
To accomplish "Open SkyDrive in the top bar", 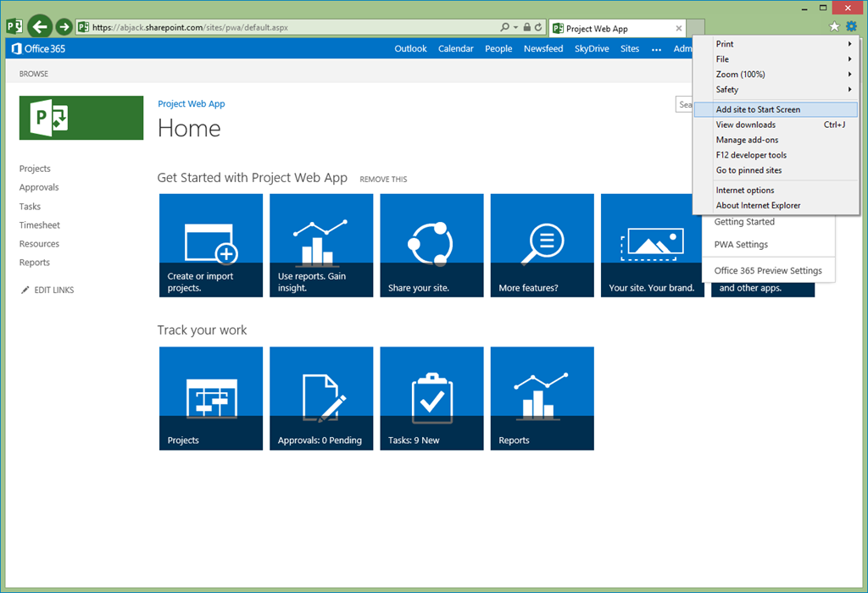I will (591, 48).
